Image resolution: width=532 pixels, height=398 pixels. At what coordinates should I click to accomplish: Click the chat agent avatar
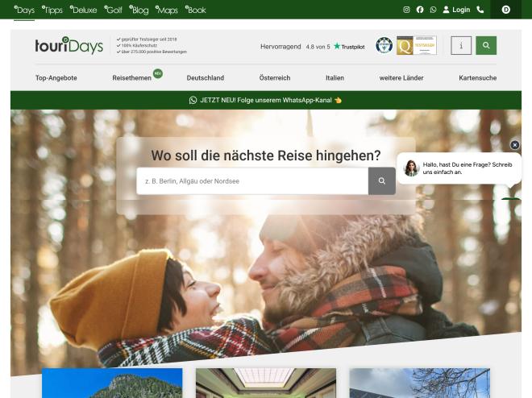(x=411, y=168)
